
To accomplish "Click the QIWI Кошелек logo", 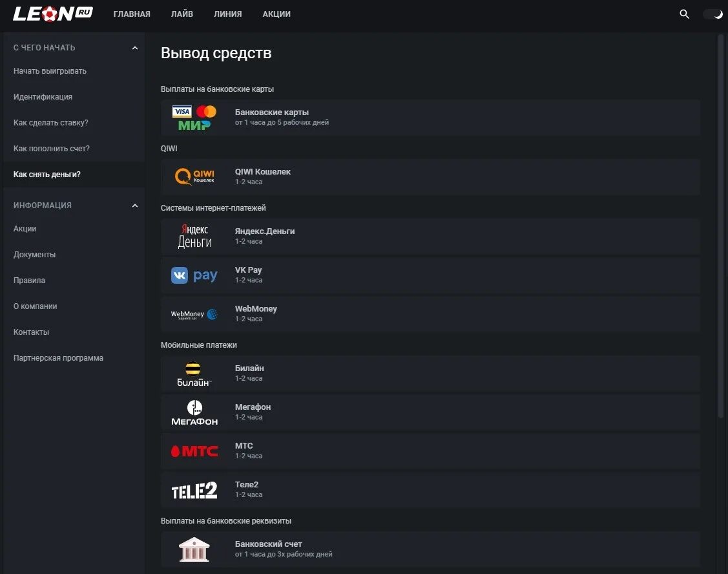I will 194,176.
